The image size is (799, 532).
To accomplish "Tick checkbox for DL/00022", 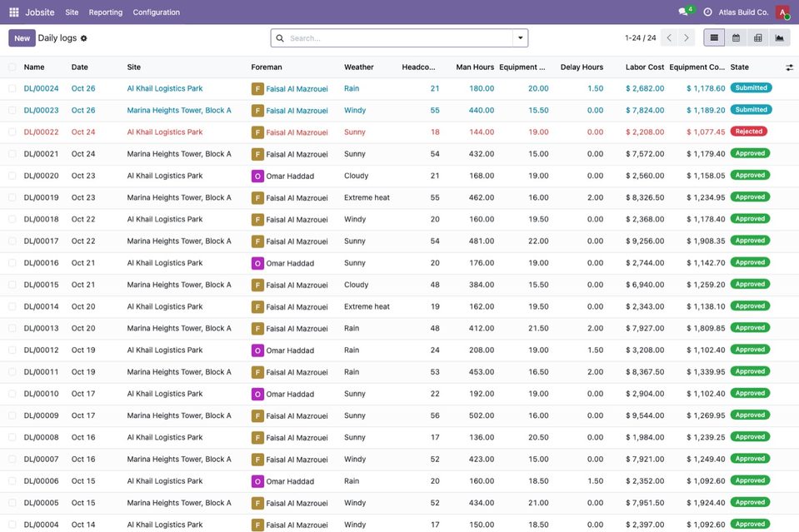I will (x=12, y=132).
